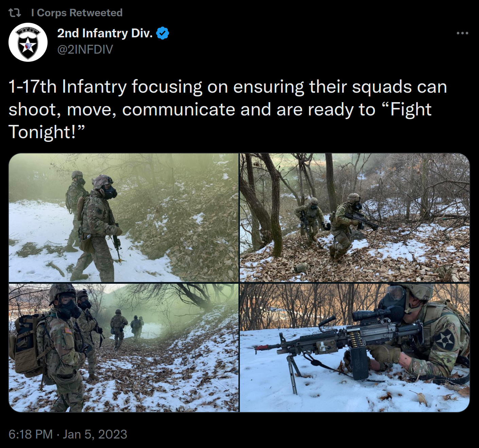The width and height of the screenshot is (479, 448).
Task: Open 2nd Infantry Div. display name
Action: click(x=105, y=33)
